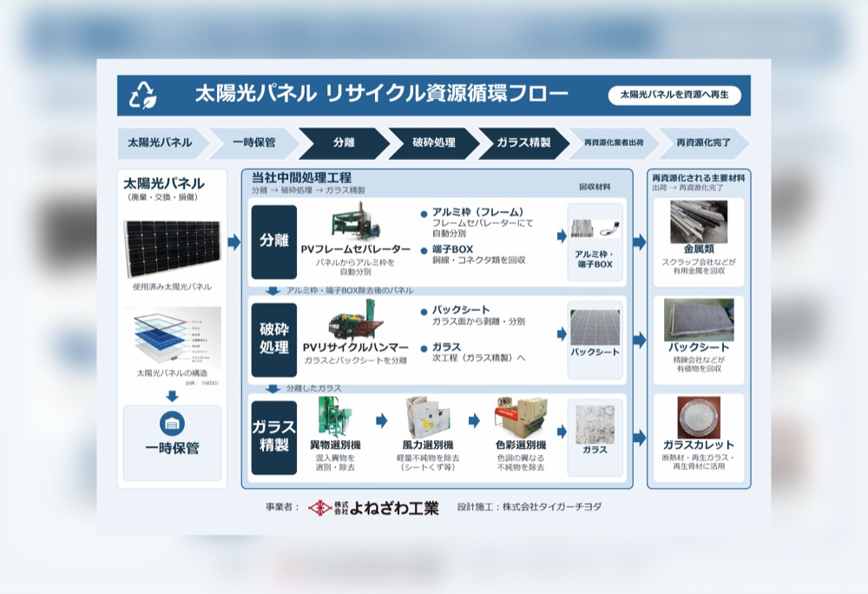Click arrow between 風力選別機 and 色彩選別機
This screenshot has width=868, height=594.
474,420
